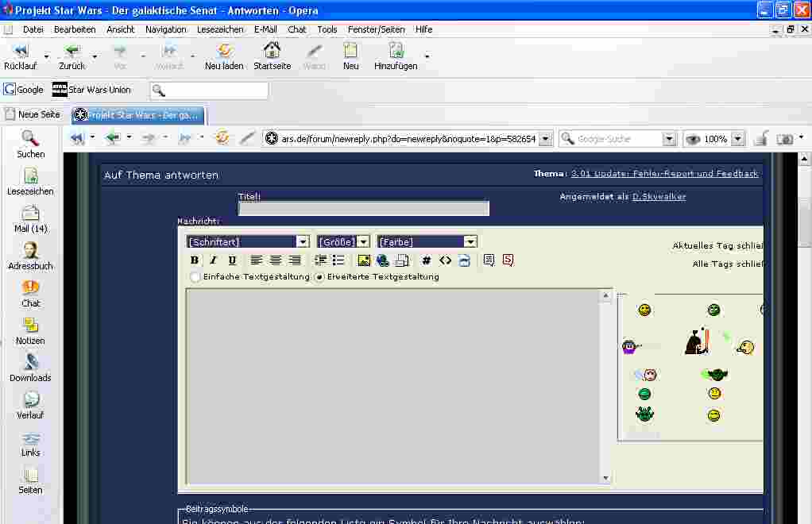Wrap text in CODE tags (# icon)
Viewport: 812px width, 524px height.
click(x=426, y=260)
